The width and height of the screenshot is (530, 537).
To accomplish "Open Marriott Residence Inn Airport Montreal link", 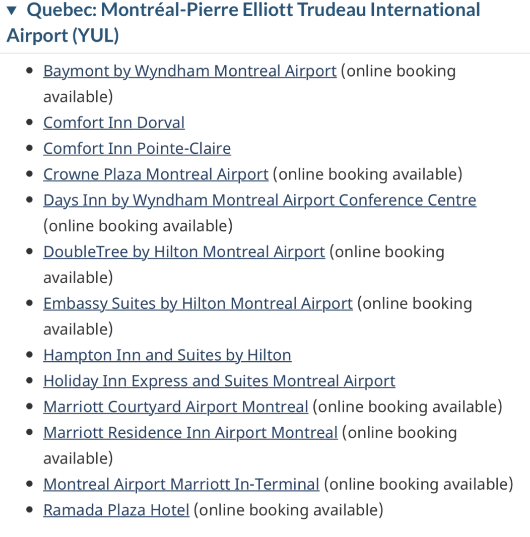I will tap(191, 433).
